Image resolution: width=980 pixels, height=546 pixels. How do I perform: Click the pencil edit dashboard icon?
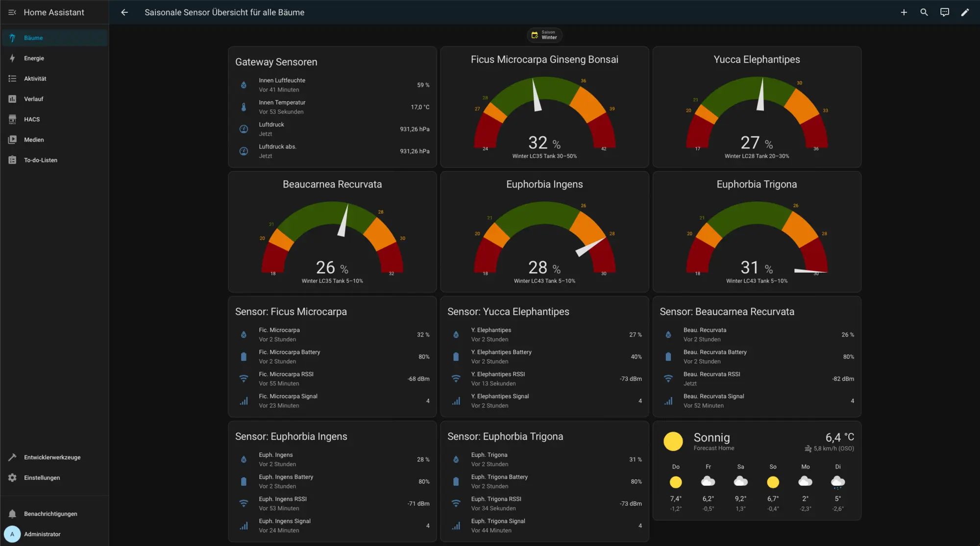pos(965,12)
